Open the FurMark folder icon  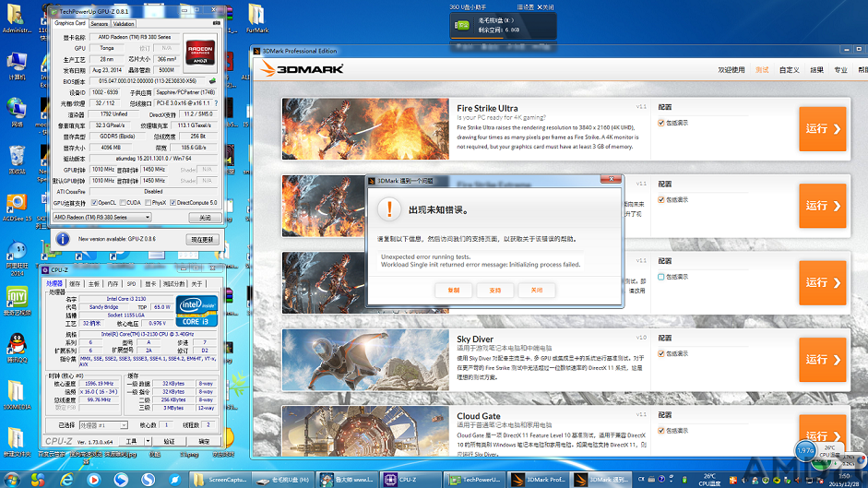point(256,18)
